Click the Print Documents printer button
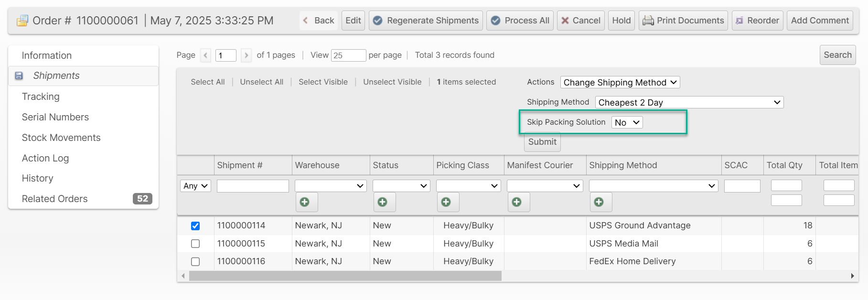The height and width of the screenshot is (300, 868). pos(683,21)
